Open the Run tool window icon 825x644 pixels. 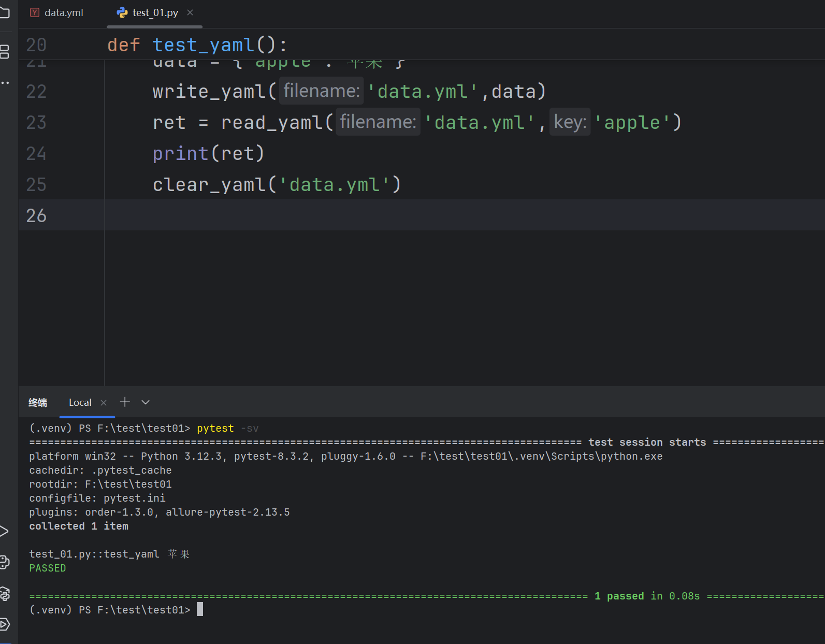point(4,531)
